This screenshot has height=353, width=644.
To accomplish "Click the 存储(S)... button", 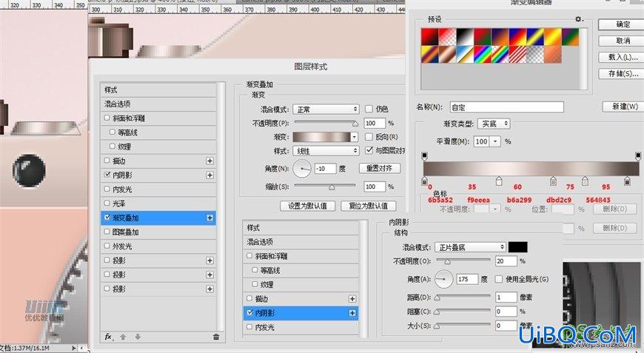I will 621,73.
